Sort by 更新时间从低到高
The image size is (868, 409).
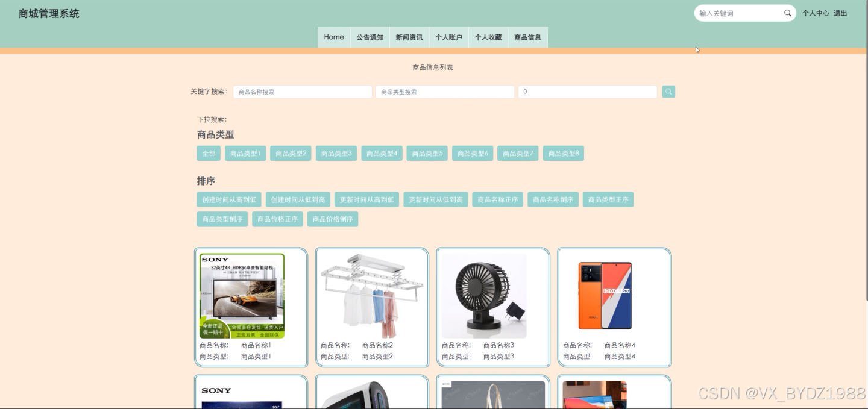pyautogui.click(x=436, y=200)
